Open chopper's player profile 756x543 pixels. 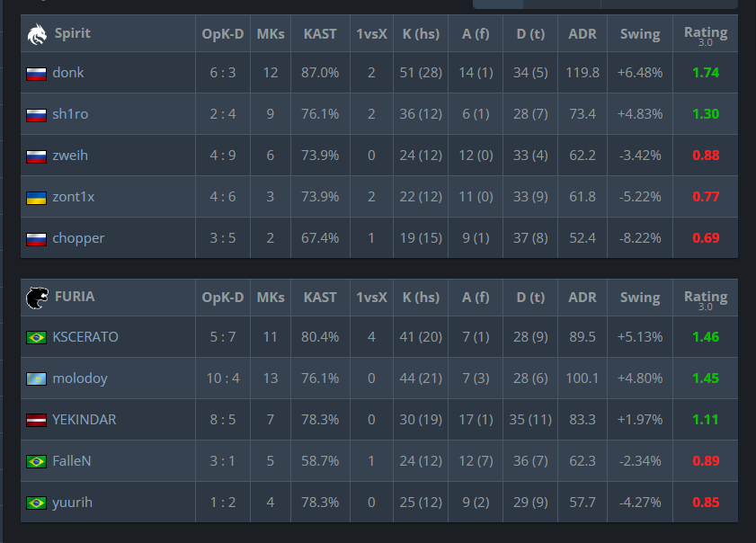(x=78, y=239)
